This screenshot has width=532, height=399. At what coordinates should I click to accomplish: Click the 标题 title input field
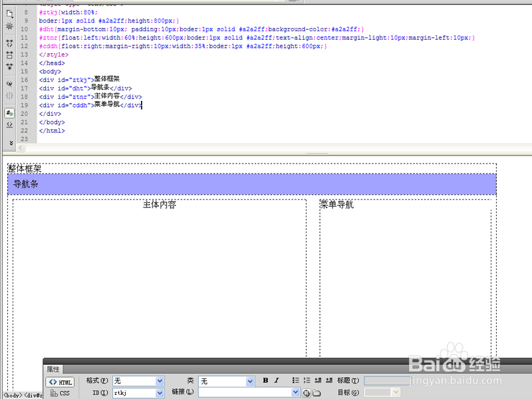387,381
